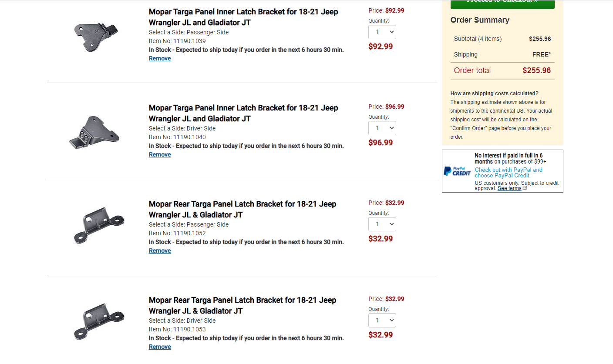Remove item 11190.1052 from the cart
Image resolution: width=613 pixels, height=364 pixels.
coord(160,251)
